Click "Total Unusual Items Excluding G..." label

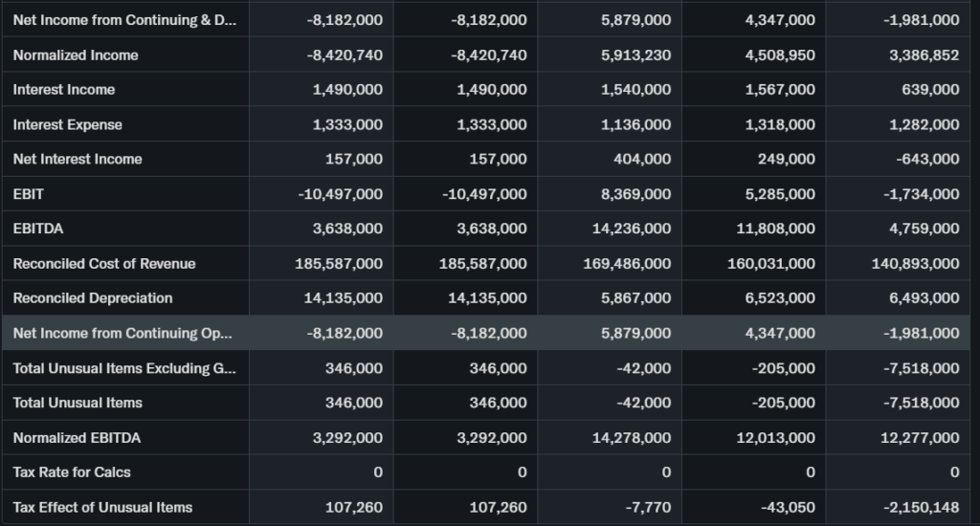122,368
